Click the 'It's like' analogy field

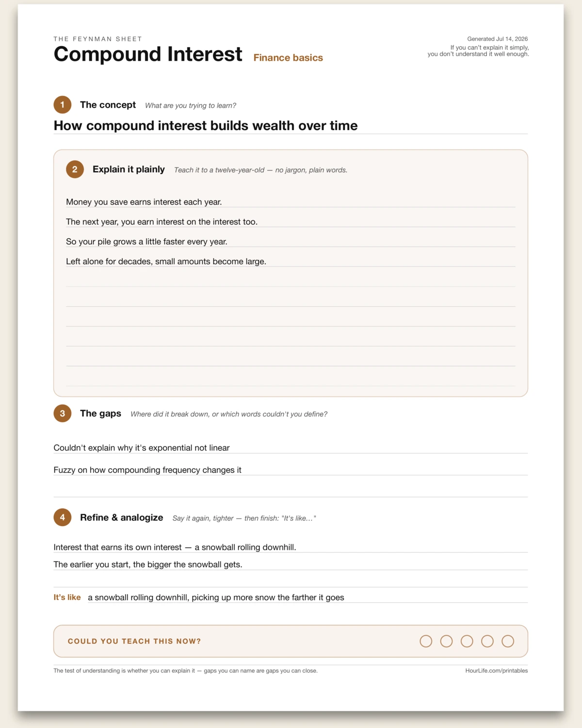pos(307,597)
